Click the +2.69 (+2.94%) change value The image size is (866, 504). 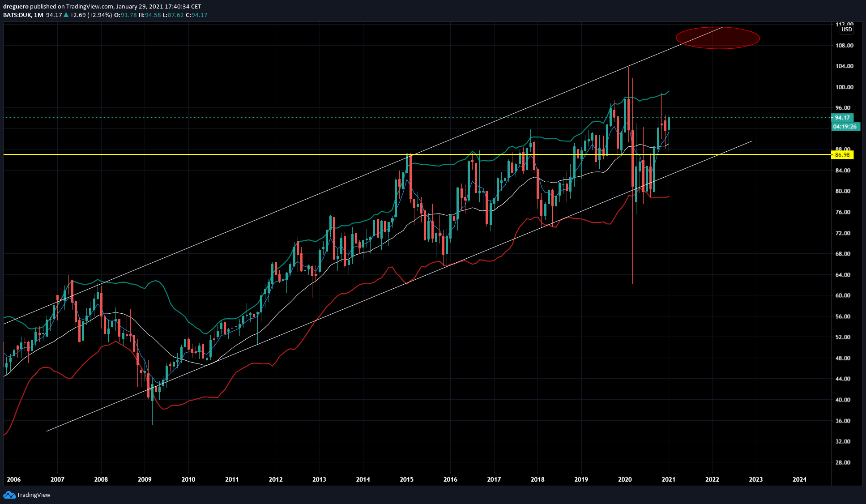(91, 15)
